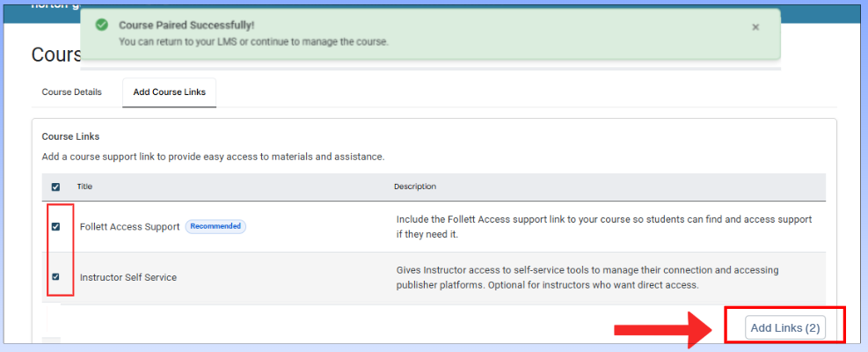Click the Add Links (2) button

(x=784, y=328)
